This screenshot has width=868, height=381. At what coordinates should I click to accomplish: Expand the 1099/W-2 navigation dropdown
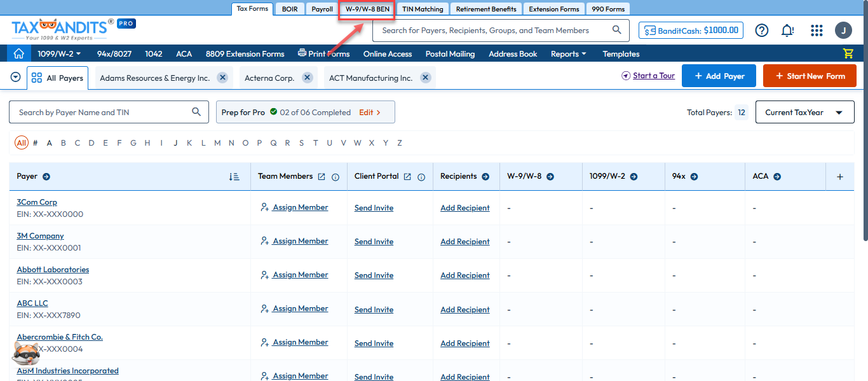click(x=59, y=53)
